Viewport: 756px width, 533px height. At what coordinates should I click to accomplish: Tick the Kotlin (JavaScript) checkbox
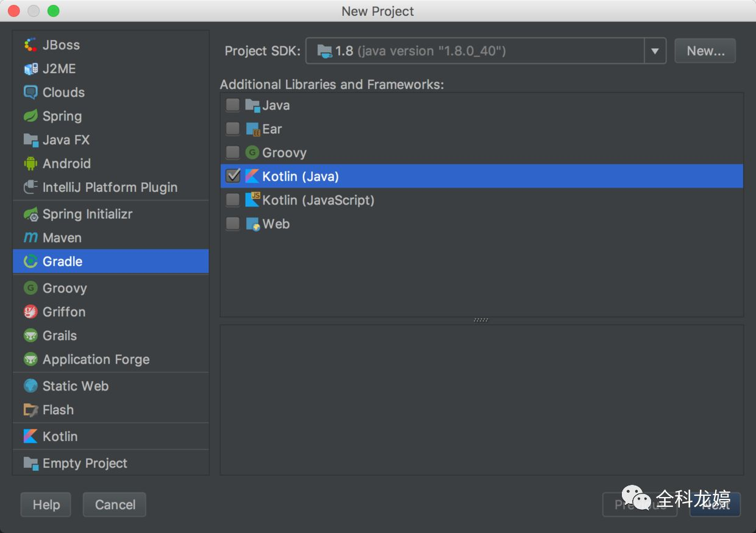coord(233,200)
